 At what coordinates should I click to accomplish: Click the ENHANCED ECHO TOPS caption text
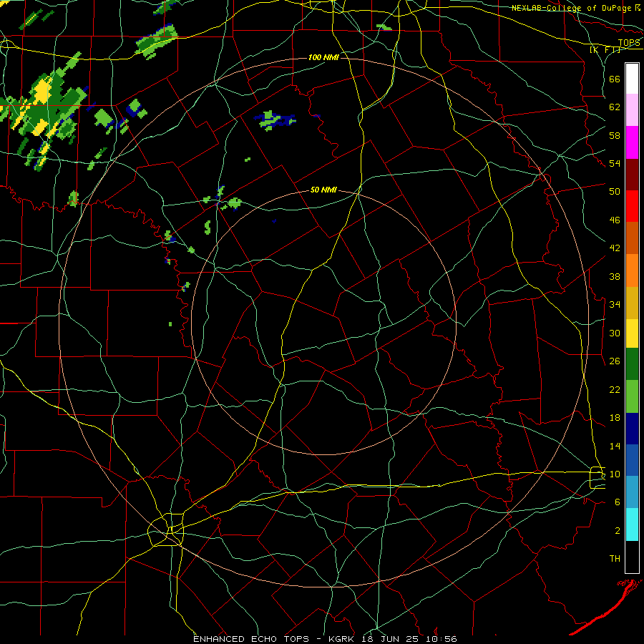(251, 639)
